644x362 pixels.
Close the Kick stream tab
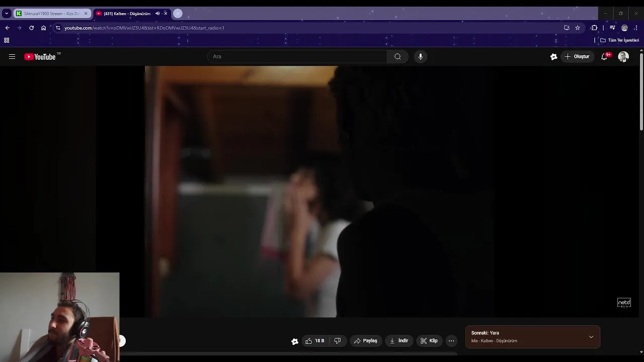86,14
